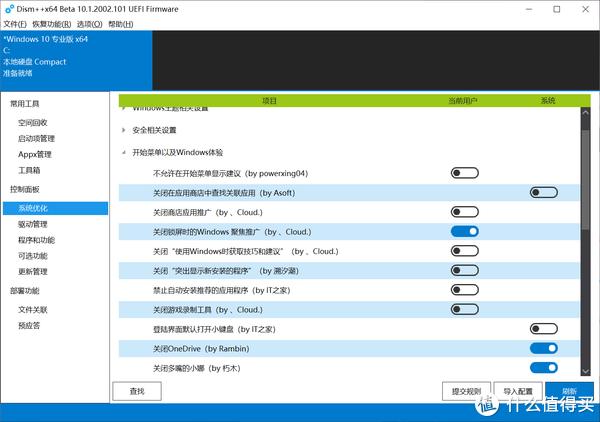Click the 刷新 button
This screenshot has width=600, height=422.
pyautogui.click(x=569, y=391)
